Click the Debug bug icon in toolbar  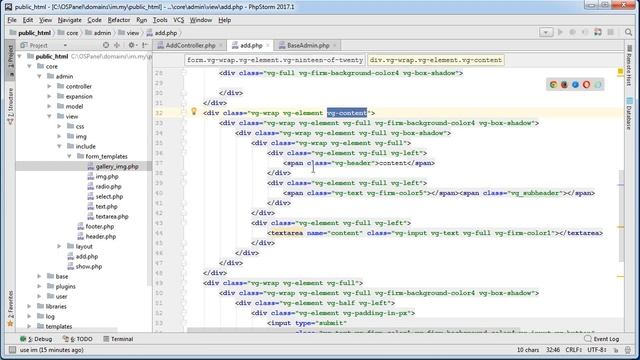tap(572, 32)
